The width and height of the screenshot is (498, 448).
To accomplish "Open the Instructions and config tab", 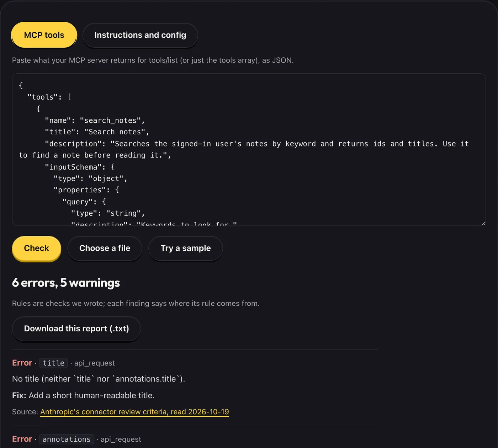I will [140, 35].
